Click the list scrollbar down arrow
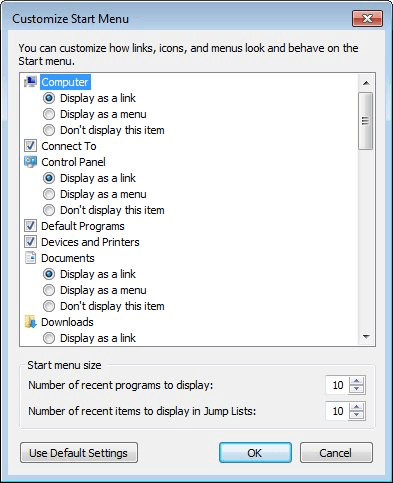 (366, 337)
